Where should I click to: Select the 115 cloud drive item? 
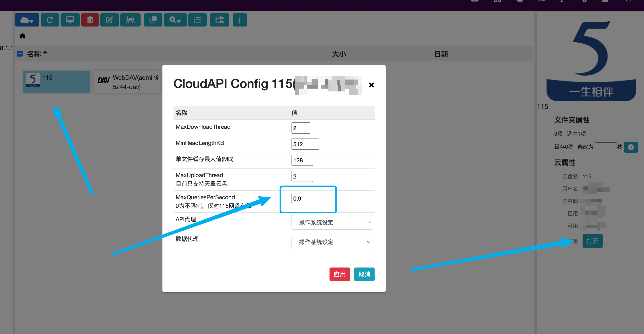point(57,82)
